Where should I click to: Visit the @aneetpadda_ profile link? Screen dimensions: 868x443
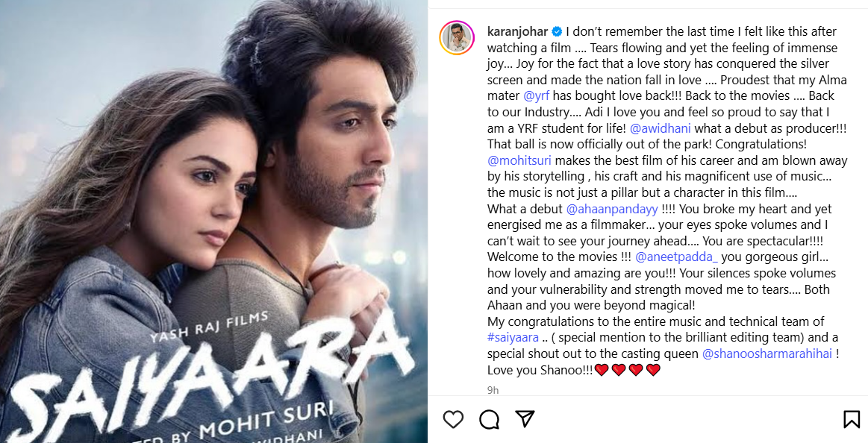[676, 257]
